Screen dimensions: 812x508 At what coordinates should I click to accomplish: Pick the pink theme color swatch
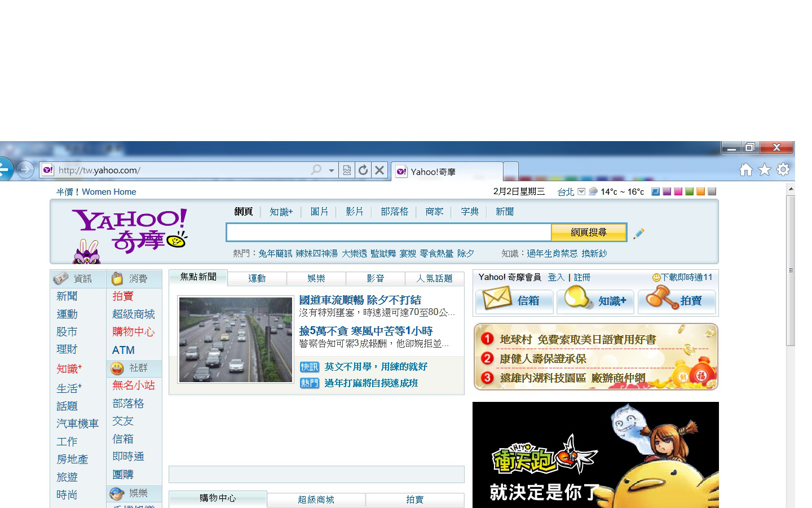[x=678, y=191]
